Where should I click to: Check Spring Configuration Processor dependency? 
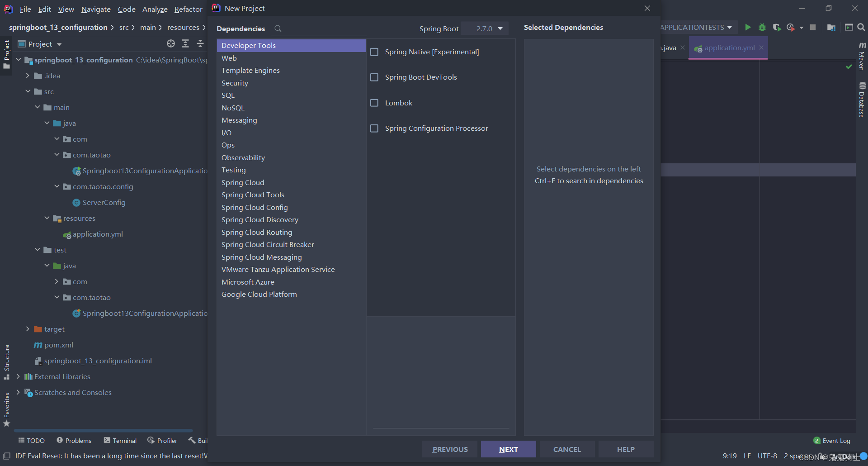click(374, 128)
